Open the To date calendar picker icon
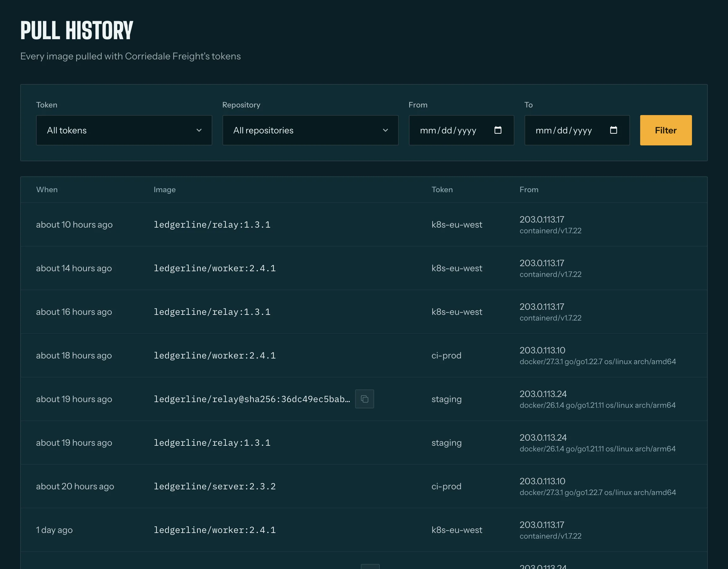 (x=613, y=130)
